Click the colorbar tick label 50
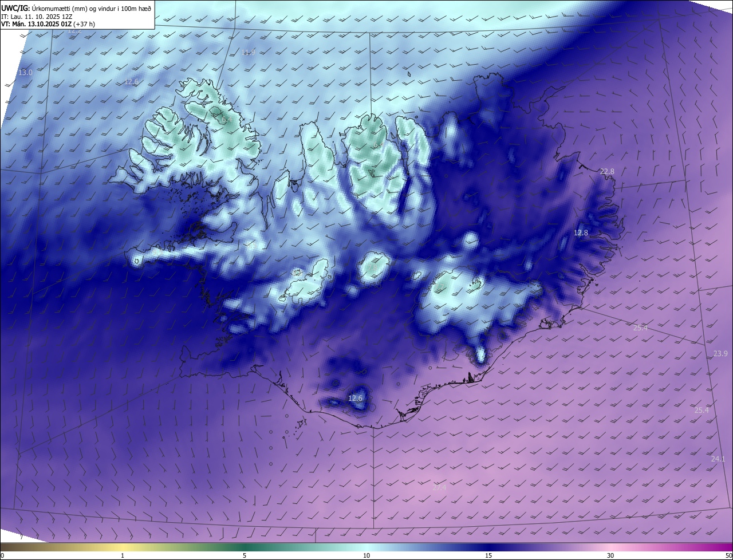Viewport: 733px width, 560px height. (728, 555)
